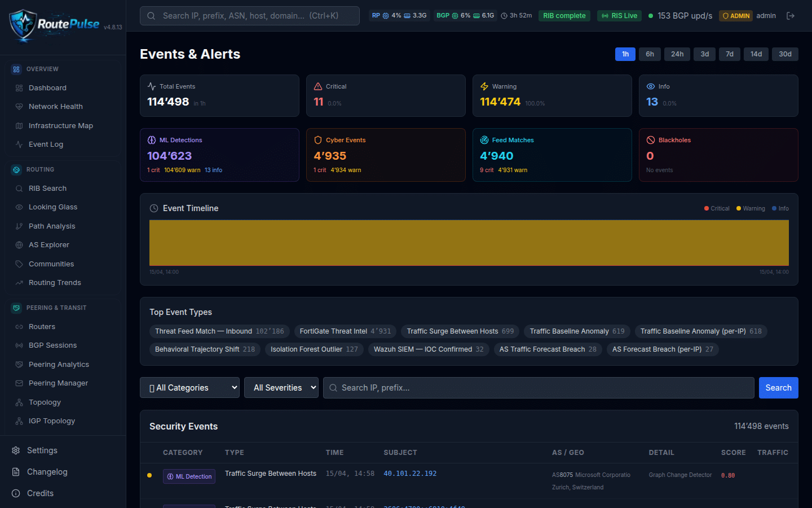Viewport: 812px width, 508px height.
Task: Toggle the Critical legend in Event Timeline
Action: 717,208
